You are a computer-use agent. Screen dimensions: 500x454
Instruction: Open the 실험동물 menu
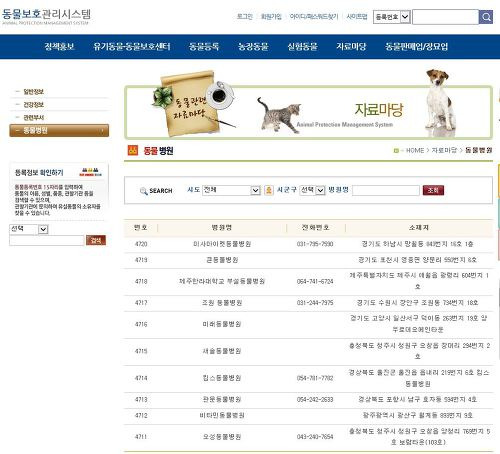coord(302,46)
